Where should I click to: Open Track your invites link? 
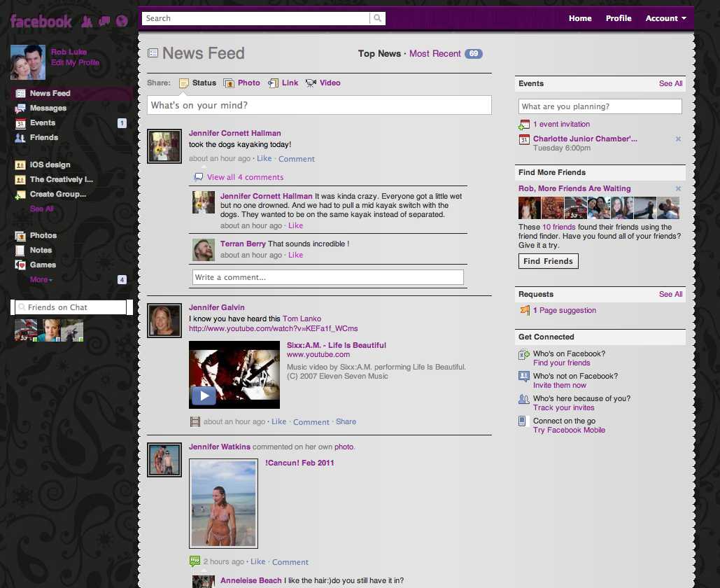563,408
